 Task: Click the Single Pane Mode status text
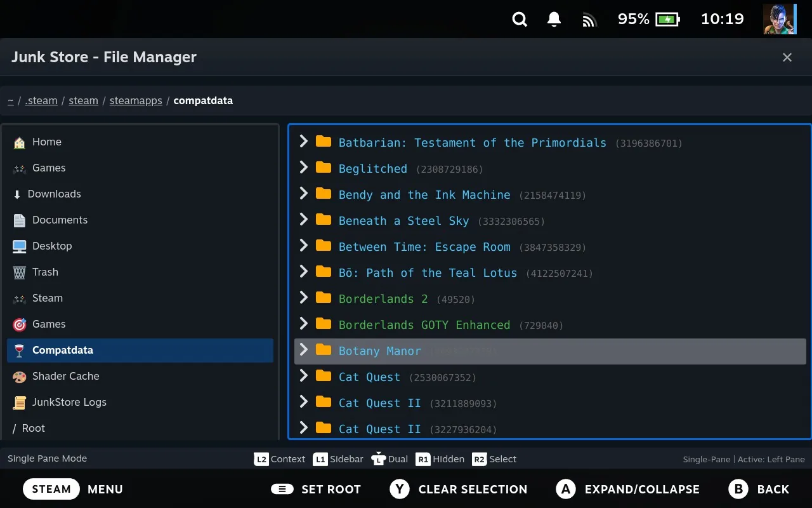coord(48,458)
